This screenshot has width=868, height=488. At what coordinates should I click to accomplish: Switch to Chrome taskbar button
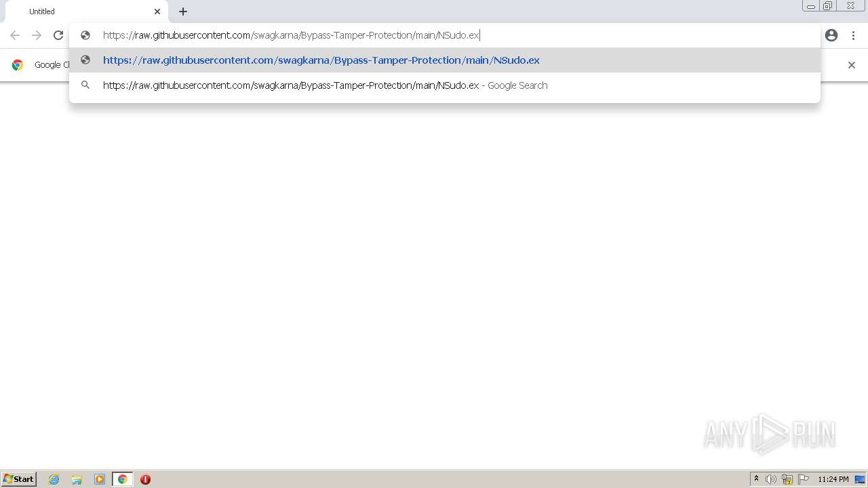tap(122, 479)
